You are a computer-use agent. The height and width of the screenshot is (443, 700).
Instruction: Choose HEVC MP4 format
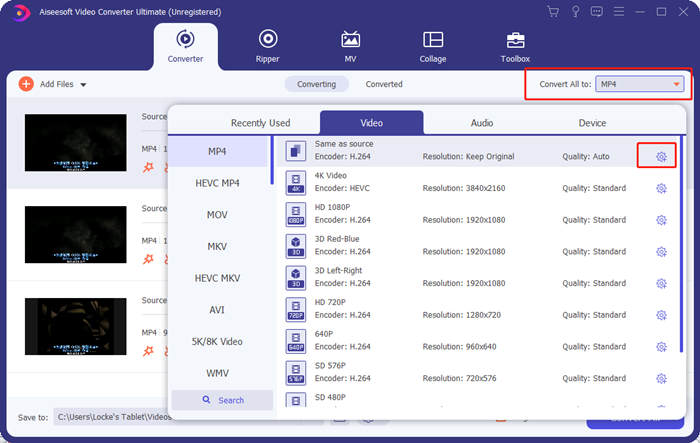point(217,183)
